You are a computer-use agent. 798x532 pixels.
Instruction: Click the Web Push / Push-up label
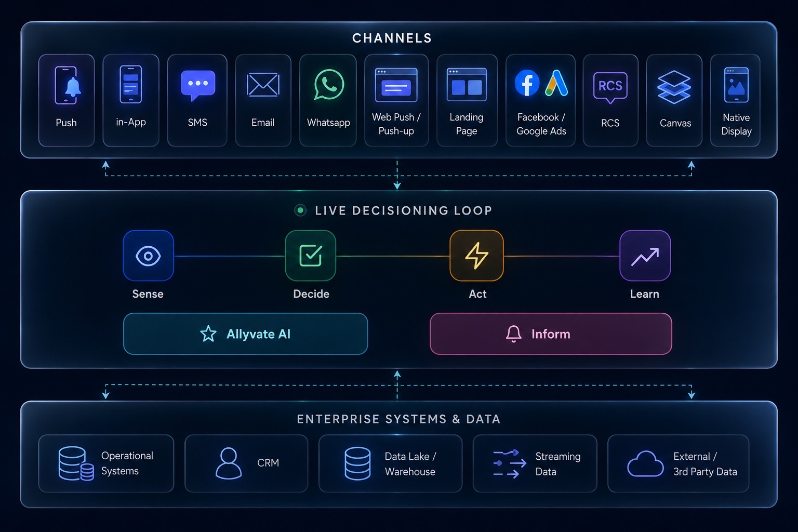pyautogui.click(x=396, y=124)
